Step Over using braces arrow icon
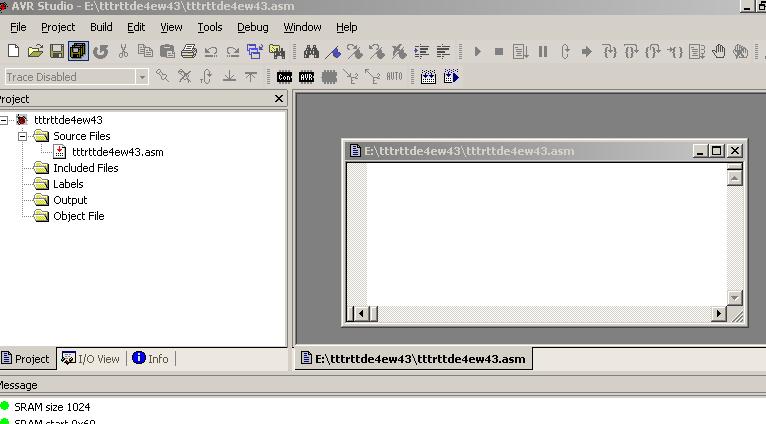The height and width of the screenshot is (424, 766). point(631,51)
